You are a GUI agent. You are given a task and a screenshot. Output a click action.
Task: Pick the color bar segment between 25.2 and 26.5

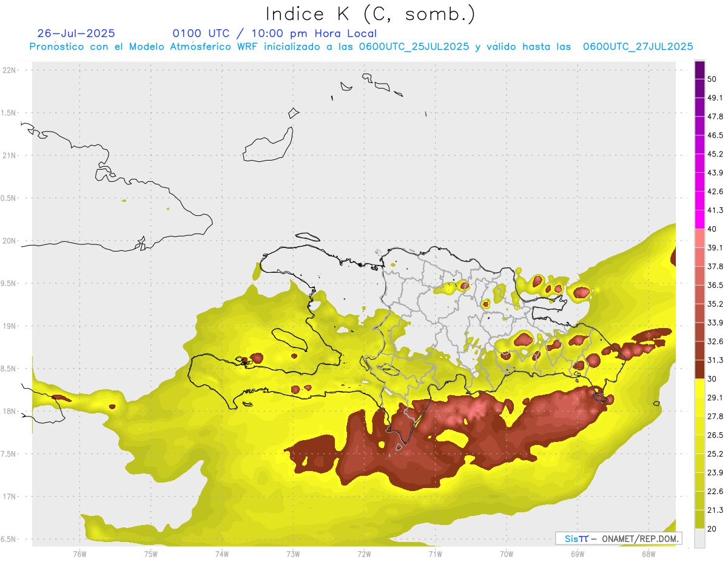pyautogui.click(x=699, y=444)
